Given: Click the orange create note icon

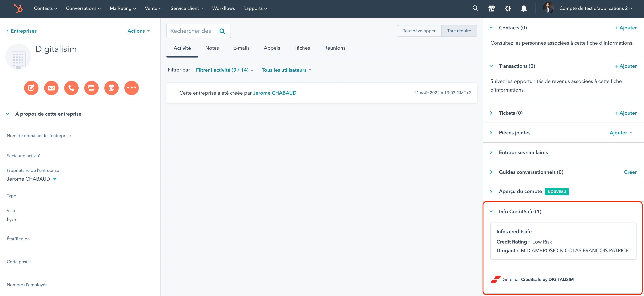Looking at the screenshot, I should (31, 88).
